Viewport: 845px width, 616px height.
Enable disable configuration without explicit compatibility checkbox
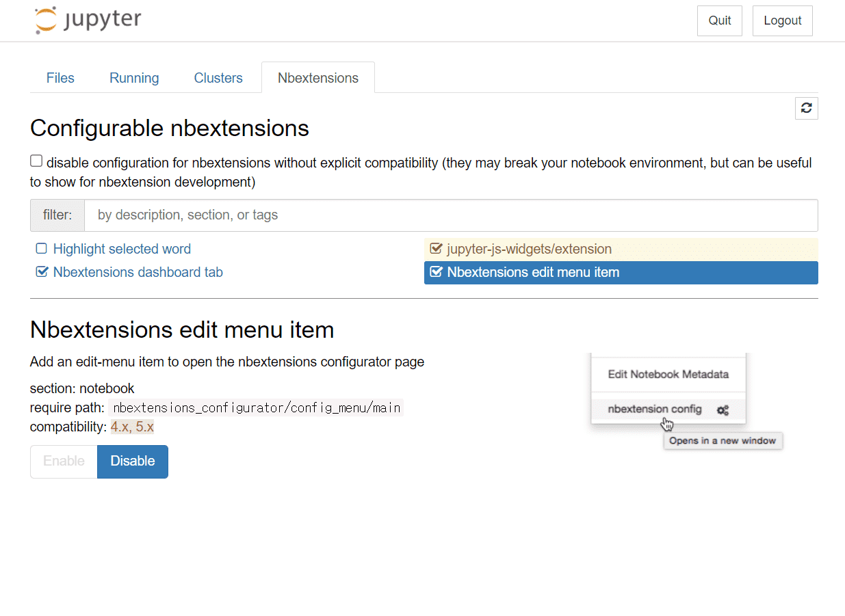[36, 161]
